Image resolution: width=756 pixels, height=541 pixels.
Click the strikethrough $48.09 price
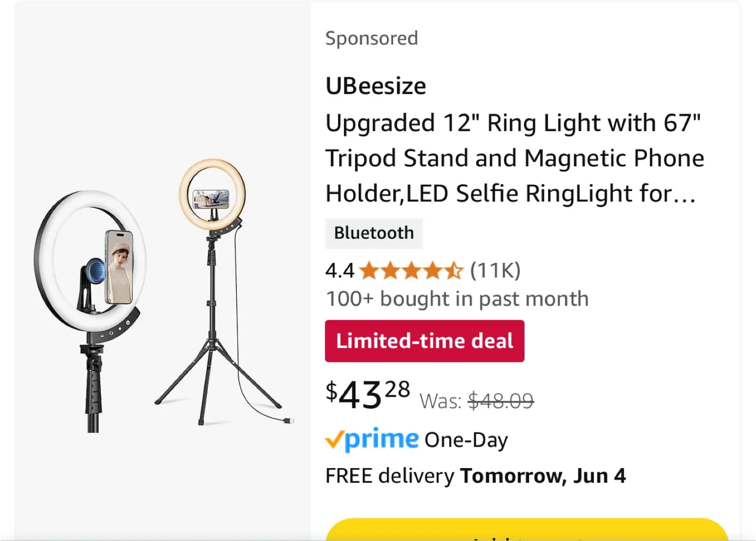click(x=500, y=401)
